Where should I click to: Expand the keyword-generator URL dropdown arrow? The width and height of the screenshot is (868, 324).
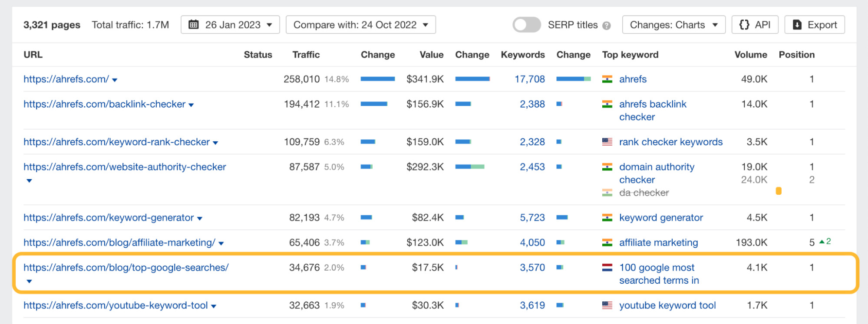[x=200, y=219]
